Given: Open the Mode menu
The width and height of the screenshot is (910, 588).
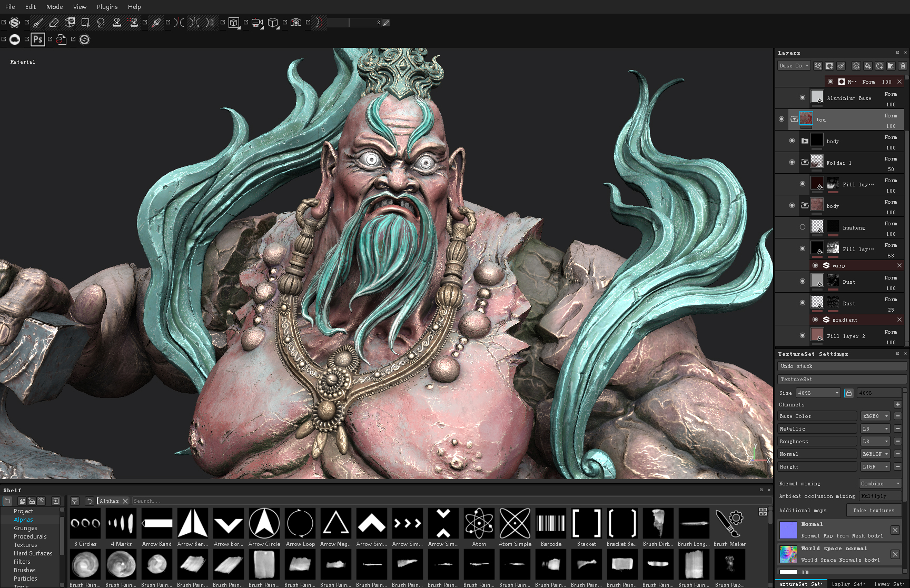Looking at the screenshot, I should click(55, 7).
